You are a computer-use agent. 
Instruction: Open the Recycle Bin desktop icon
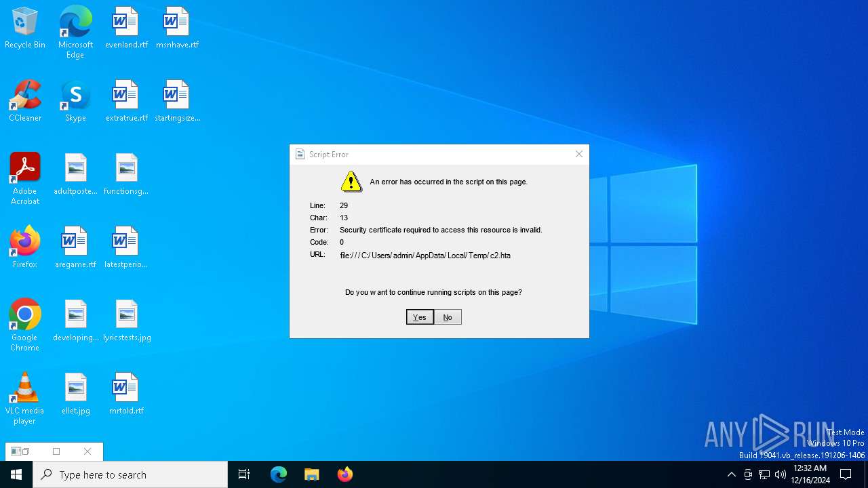(x=25, y=28)
